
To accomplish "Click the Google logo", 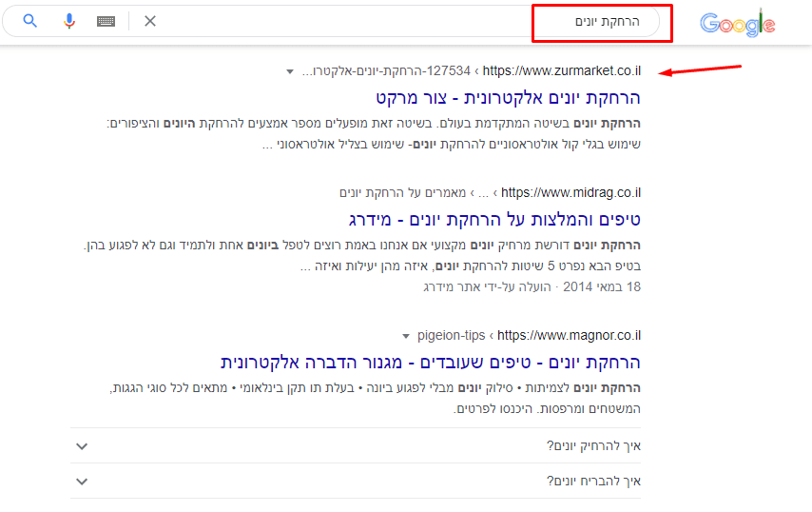I will click(738, 23).
